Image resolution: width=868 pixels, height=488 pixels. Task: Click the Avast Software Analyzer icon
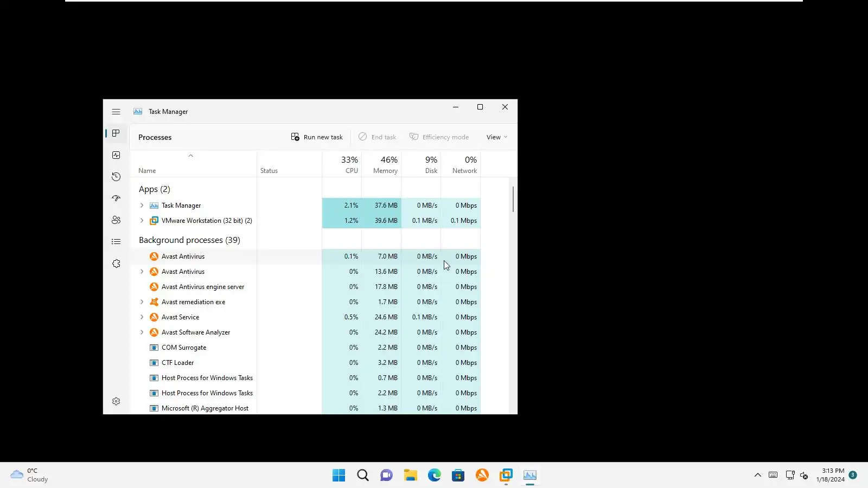[154, 332]
